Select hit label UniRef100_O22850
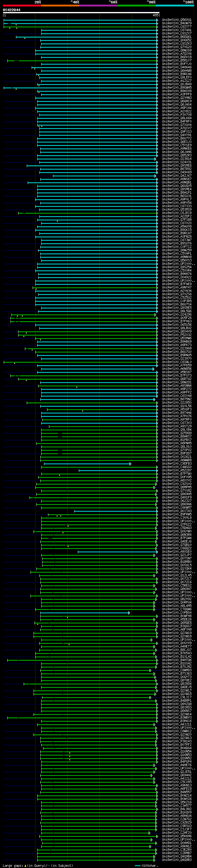Image resolution: width=197 pixels, height=868 pixels. pyautogui.click(x=177, y=403)
